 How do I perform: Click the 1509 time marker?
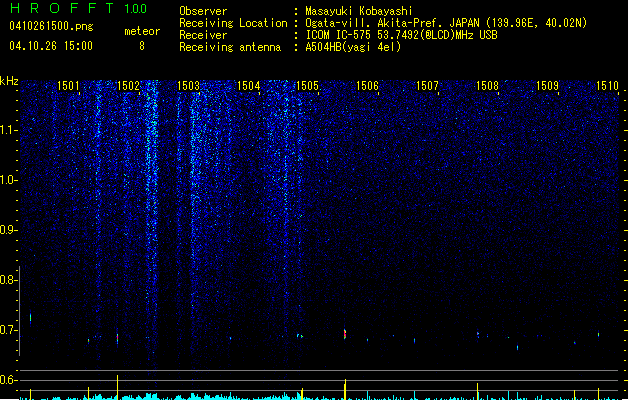[548, 86]
